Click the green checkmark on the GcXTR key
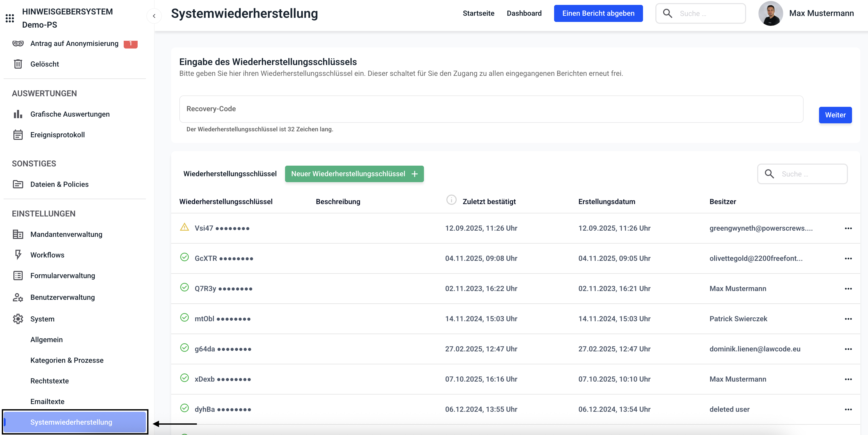Screen dimensions: 868x435 point(184,257)
